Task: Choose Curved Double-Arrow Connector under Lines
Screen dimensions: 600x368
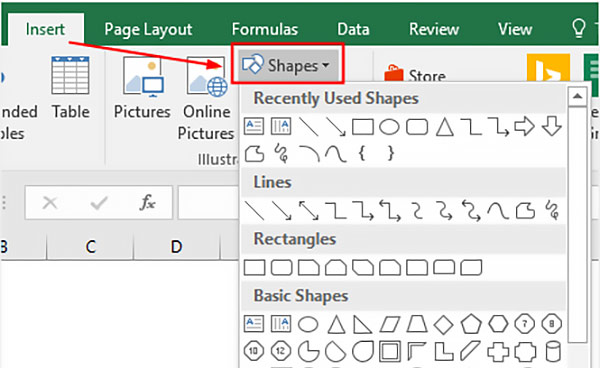Action: coord(471,211)
